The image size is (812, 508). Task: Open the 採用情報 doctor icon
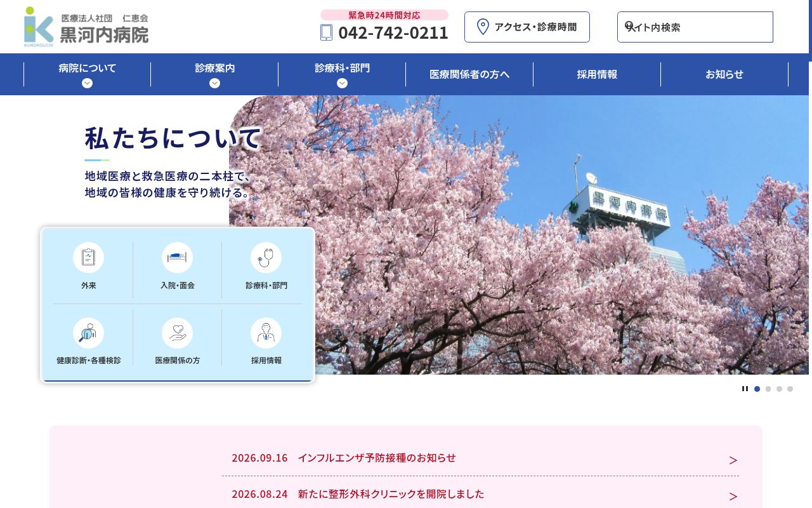(x=266, y=333)
